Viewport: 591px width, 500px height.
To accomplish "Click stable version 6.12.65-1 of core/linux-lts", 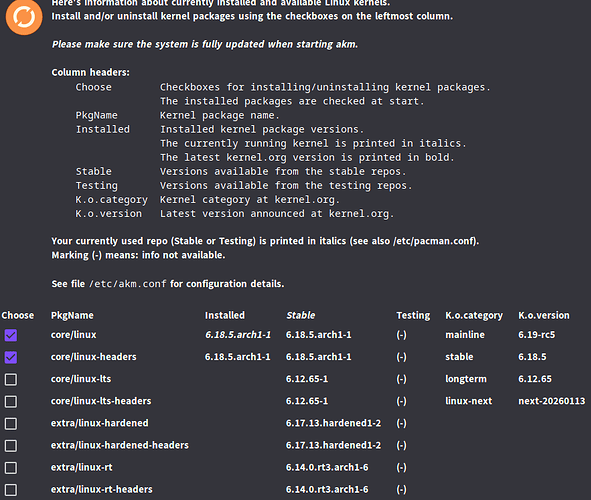I will [x=307, y=379].
